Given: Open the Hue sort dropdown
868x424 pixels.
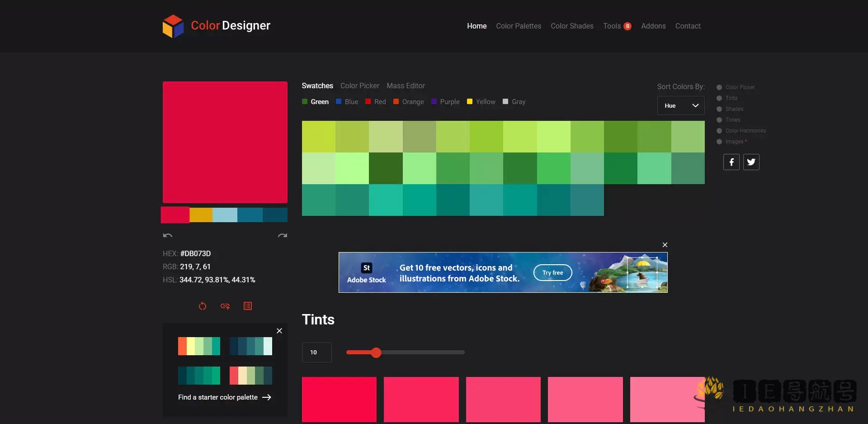Looking at the screenshot, I should [680, 105].
